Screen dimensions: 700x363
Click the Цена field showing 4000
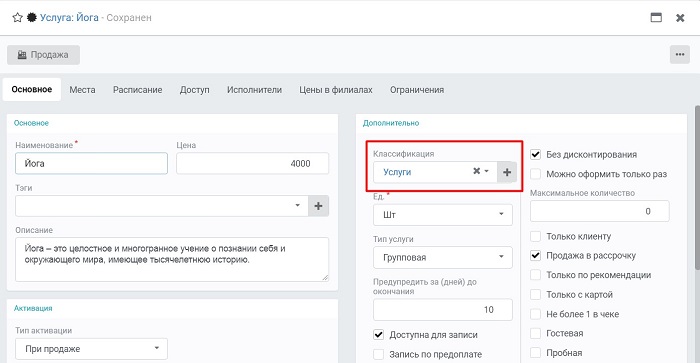point(253,163)
